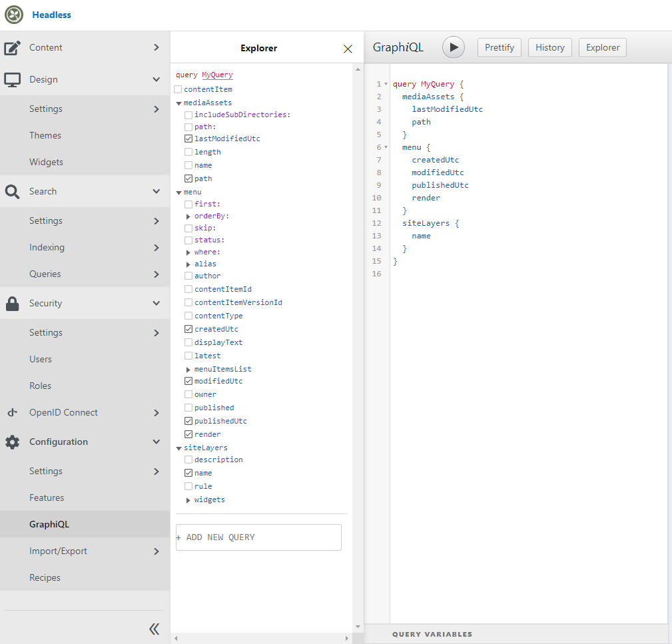This screenshot has width=672, height=644.
Task: Uncheck the publishedUtc checkbox
Action: point(188,421)
